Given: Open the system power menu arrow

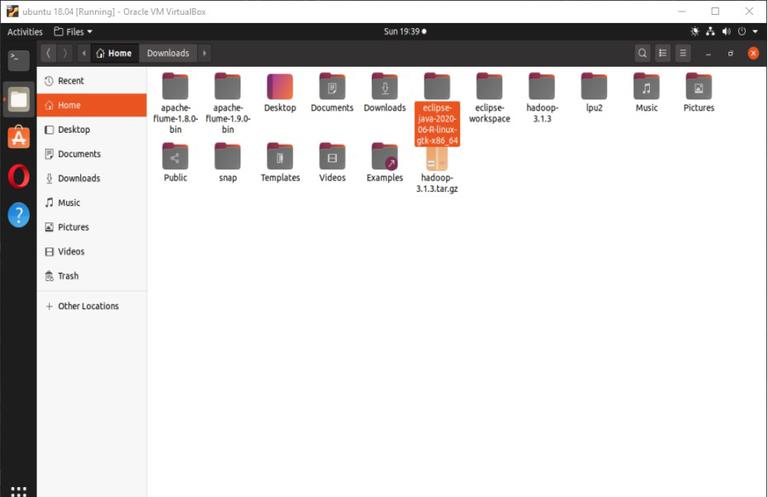Looking at the screenshot, I should click(x=756, y=31).
